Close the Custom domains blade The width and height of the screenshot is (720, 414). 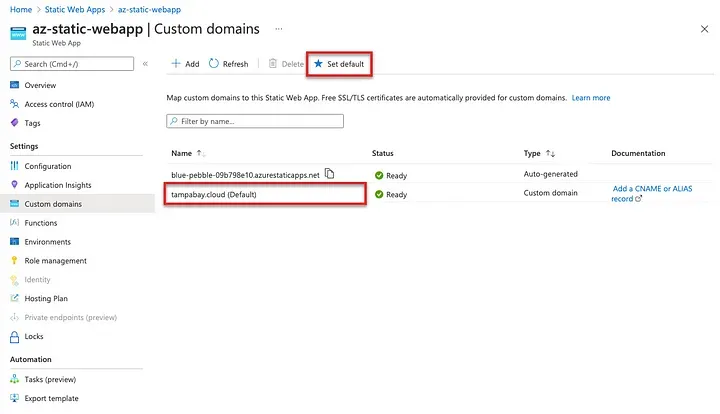[704, 29]
